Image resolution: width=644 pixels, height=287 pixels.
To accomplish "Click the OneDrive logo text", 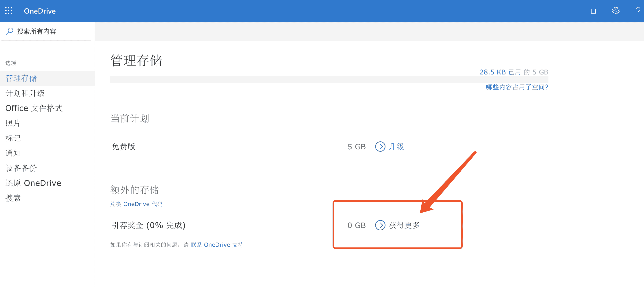I will pos(40,11).
